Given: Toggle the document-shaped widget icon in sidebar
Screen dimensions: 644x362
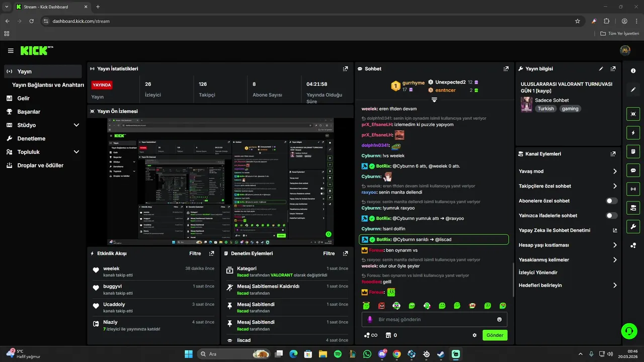Looking at the screenshot, I should click(x=633, y=151).
